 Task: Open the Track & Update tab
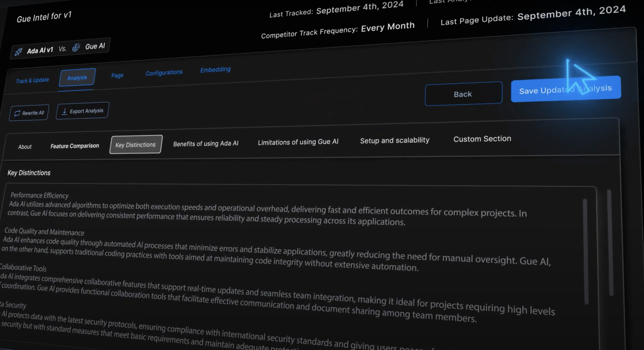tap(32, 80)
